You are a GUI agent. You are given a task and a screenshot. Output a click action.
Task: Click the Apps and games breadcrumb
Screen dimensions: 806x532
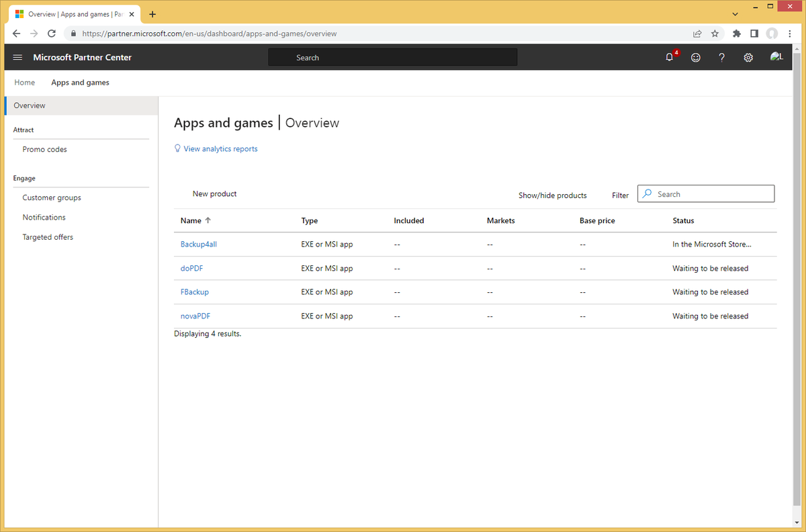[x=80, y=83]
